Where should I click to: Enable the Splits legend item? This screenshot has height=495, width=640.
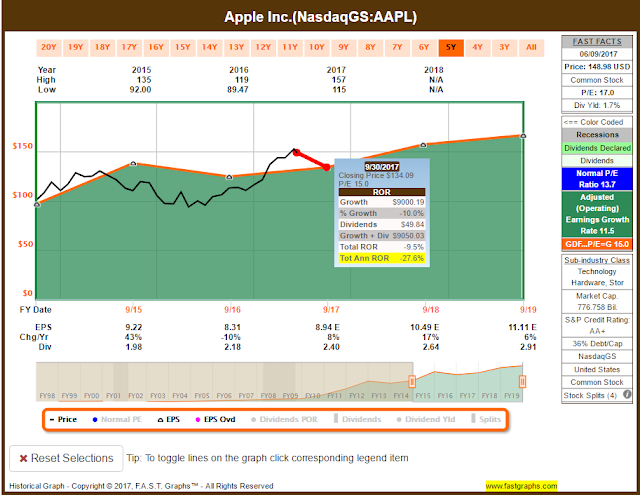point(486,419)
